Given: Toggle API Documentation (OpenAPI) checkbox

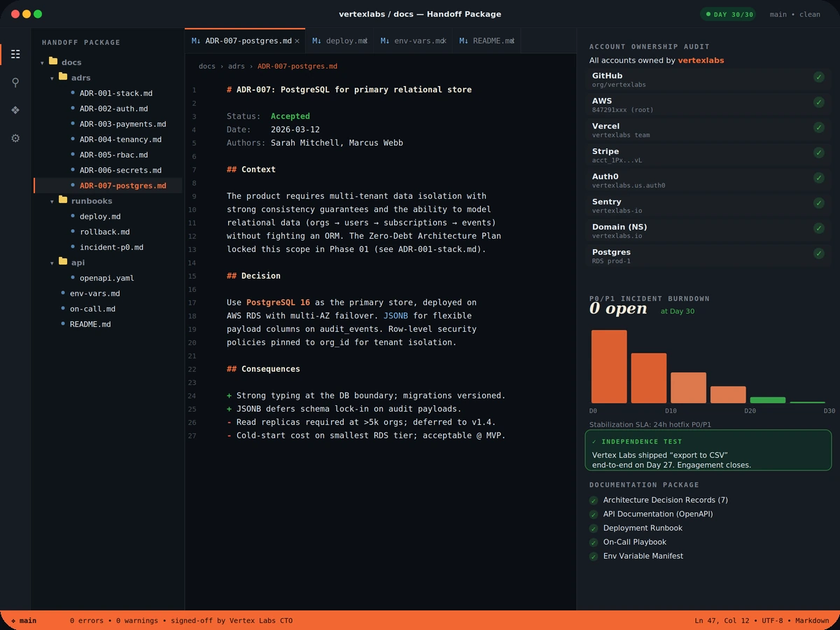Looking at the screenshot, I should tap(594, 514).
